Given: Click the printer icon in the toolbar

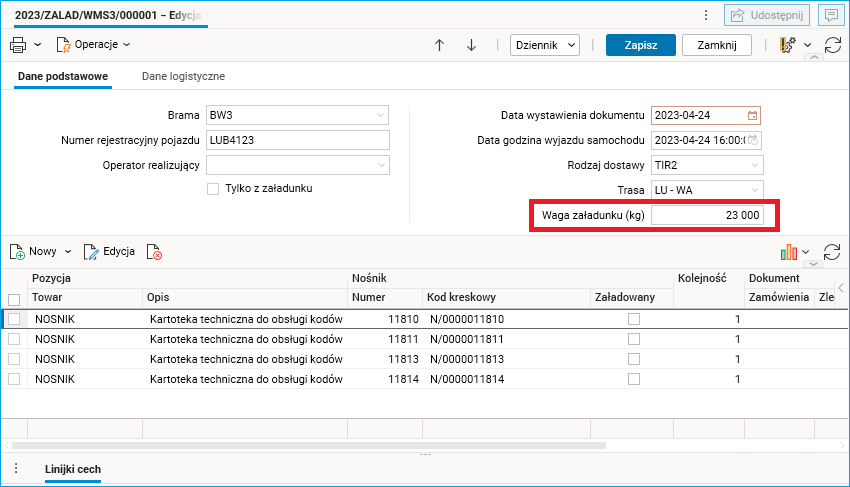Looking at the screenshot, I should [x=18, y=45].
